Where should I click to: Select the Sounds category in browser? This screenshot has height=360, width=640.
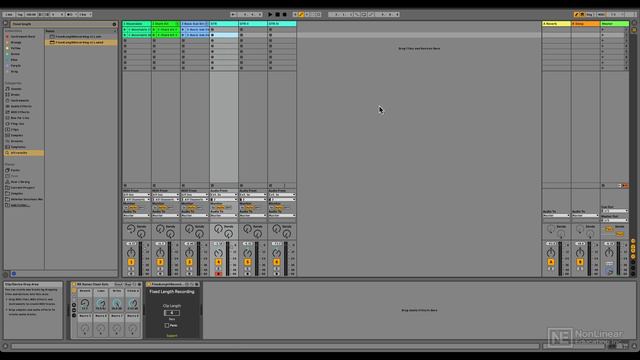[x=16, y=89]
